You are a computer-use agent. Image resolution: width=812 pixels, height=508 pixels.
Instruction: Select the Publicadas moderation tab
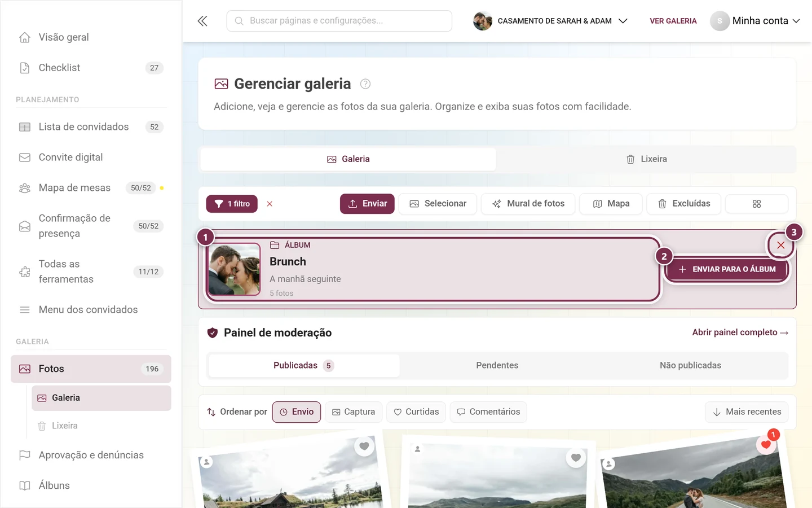[304, 366]
